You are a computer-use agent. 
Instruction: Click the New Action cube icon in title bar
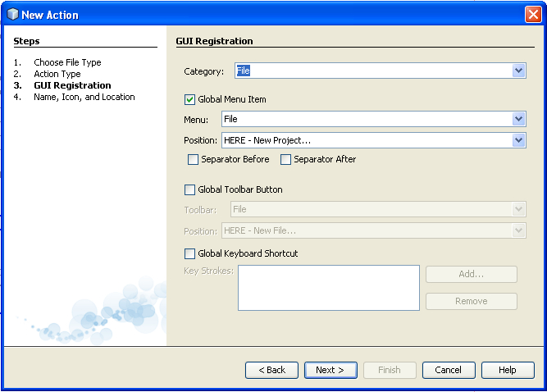[x=12, y=14]
